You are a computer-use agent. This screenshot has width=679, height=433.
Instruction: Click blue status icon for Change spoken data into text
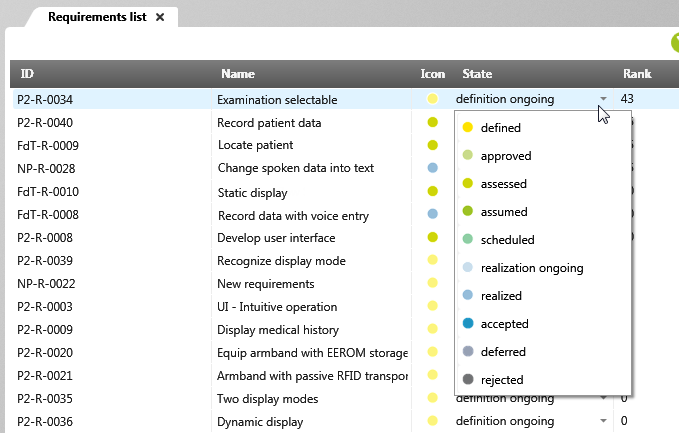tap(433, 168)
